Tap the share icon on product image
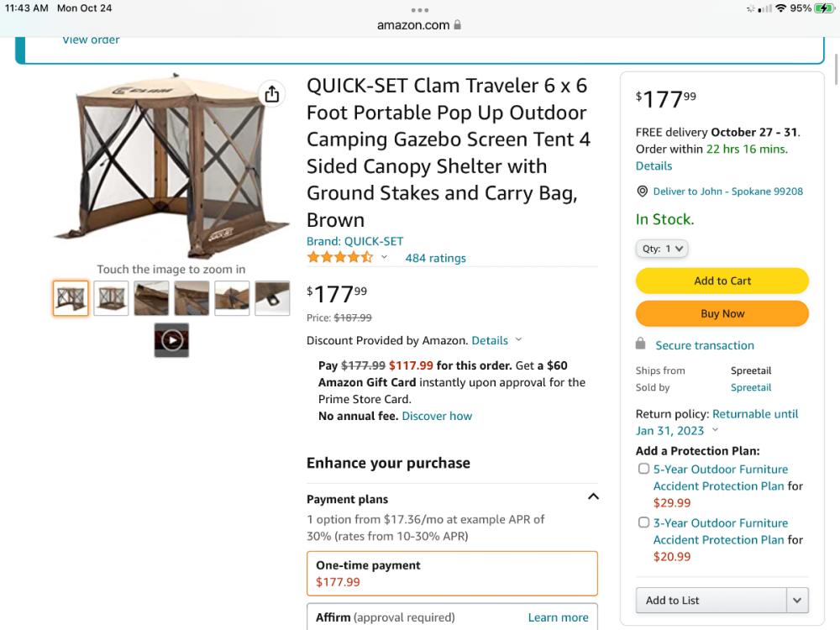This screenshot has height=630, width=840. coord(271,94)
